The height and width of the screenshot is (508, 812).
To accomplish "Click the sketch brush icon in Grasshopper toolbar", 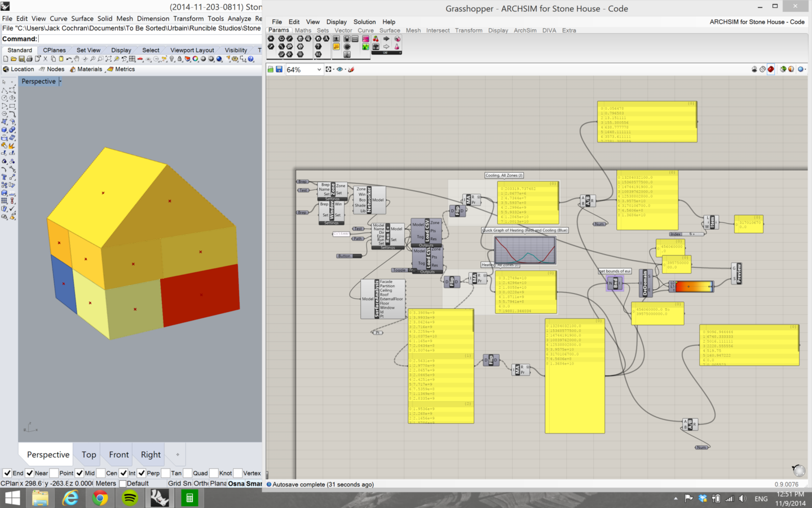I will pyautogui.click(x=351, y=69).
